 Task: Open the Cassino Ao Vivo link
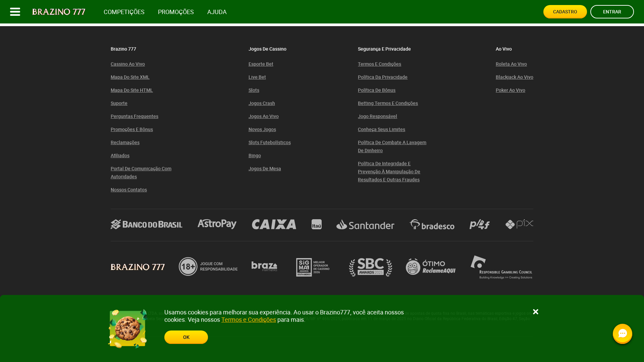[x=128, y=64]
